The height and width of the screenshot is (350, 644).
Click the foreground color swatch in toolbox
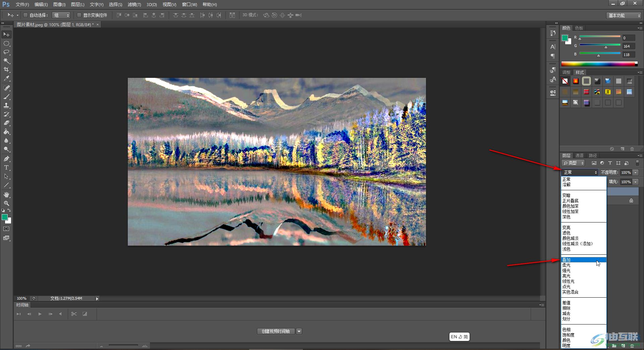[x=5, y=217]
